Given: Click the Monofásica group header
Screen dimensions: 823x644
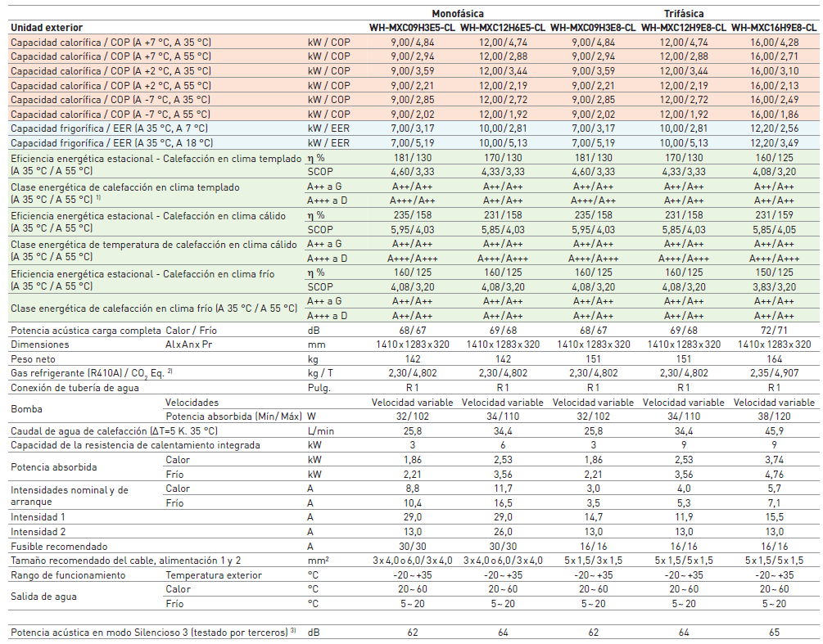Looking at the screenshot, I should point(458,14).
